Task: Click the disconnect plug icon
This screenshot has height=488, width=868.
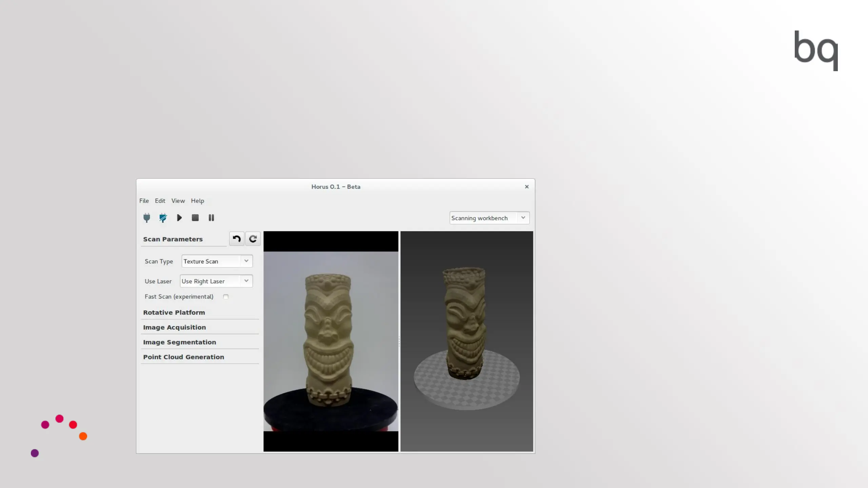Action: (x=163, y=218)
